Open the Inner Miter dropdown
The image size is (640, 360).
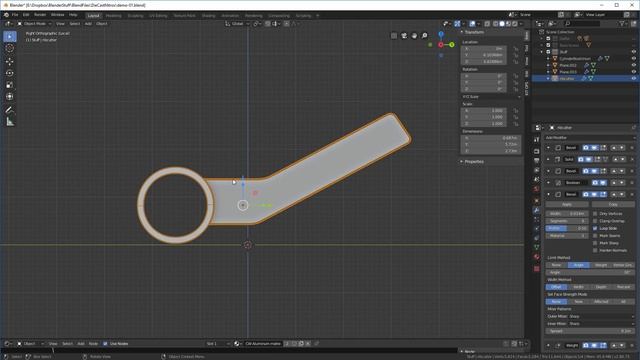[x=601, y=324]
